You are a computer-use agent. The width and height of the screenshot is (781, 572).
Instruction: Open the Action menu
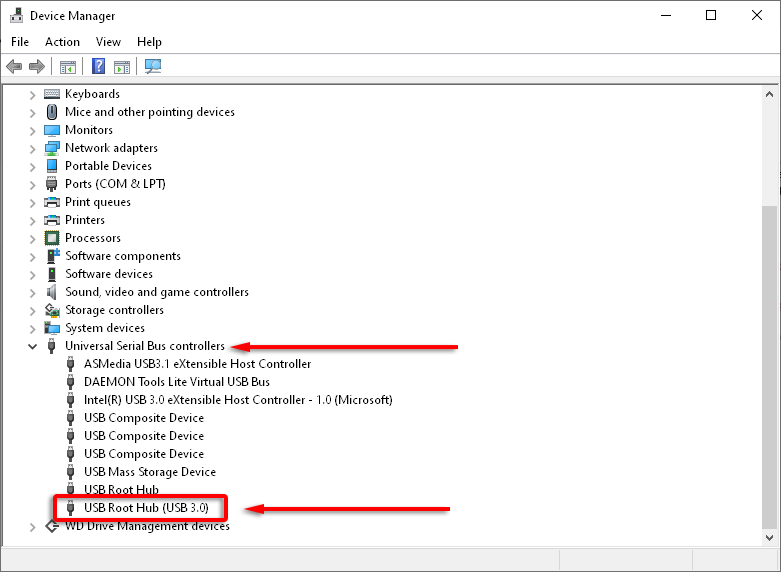click(x=62, y=42)
